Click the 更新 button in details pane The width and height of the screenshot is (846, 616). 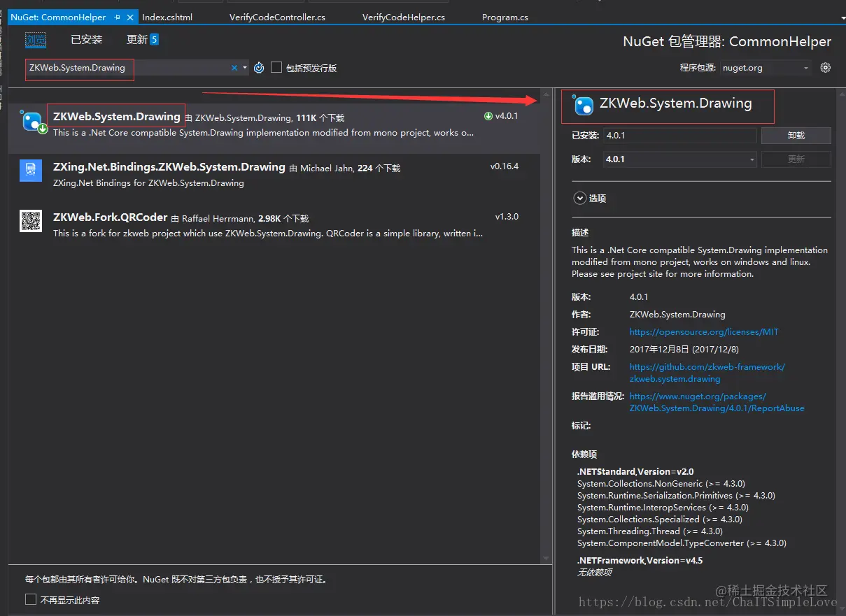(x=796, y=159)
